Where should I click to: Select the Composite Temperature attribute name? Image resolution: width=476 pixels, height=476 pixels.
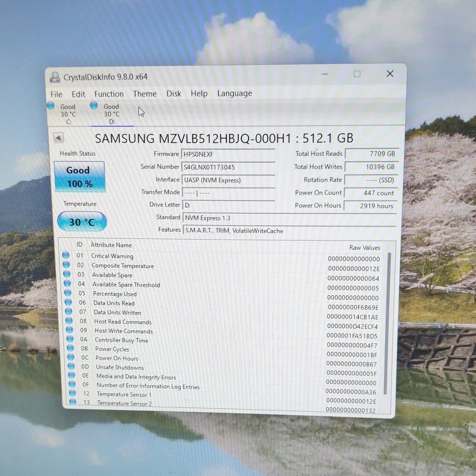click(123, 266)
